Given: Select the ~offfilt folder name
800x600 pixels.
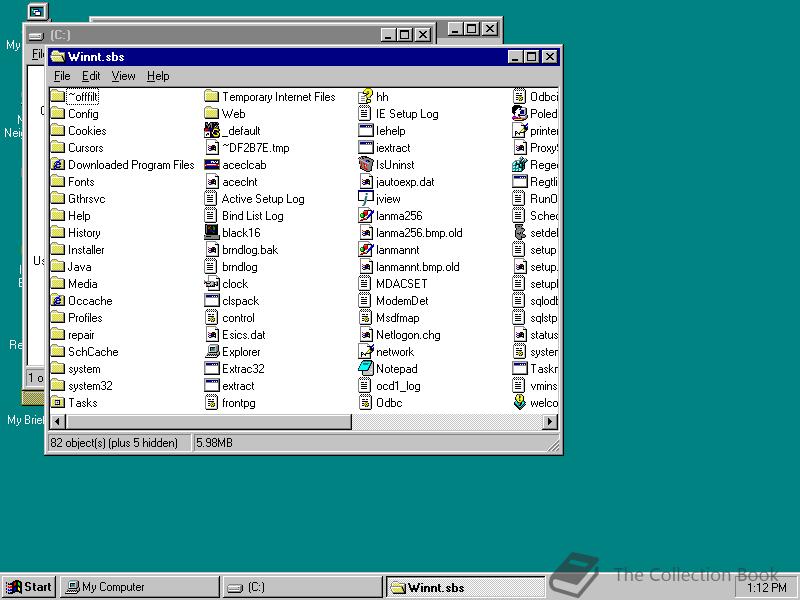Looking at the screenshot, I should pyautogui.click(x=83, y=96).
